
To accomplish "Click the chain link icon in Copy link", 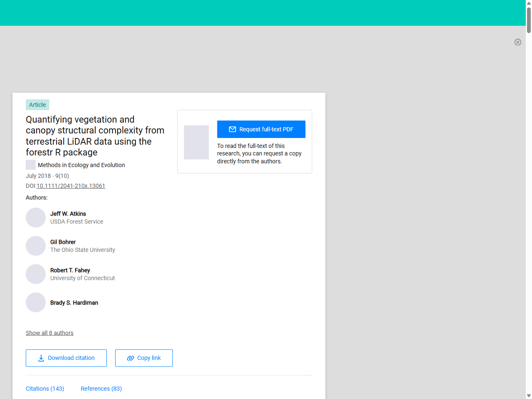I will (x=131, y=358).
